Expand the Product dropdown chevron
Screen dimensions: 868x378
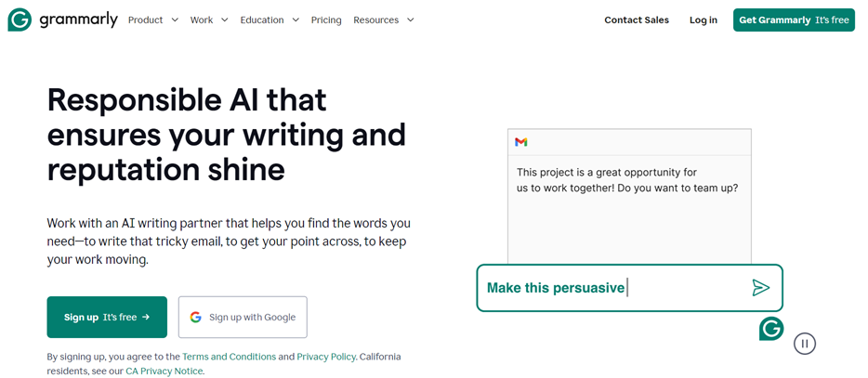(175, 20)
